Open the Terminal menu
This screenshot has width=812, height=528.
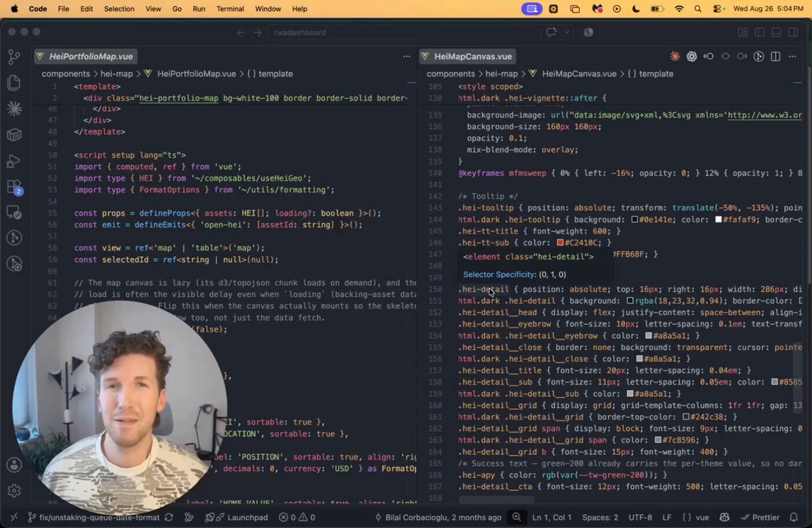tap(230, 9)
